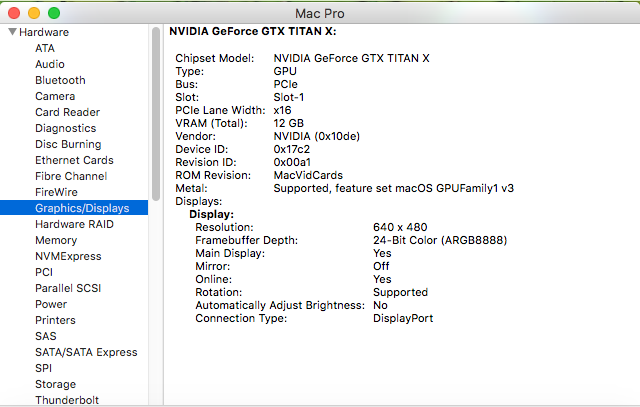This screenshot has width=640, height=407.
Task: Click the sidebar vertical scrollbar thumb
Action: pyautogui.click(x=156, y=114)
